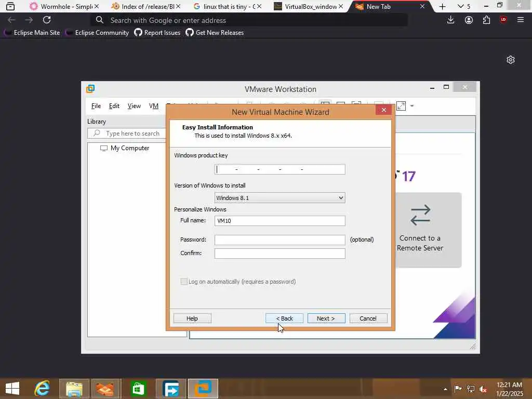Open the Windows Start button
Image resolution: width=532 pixels, height=399 pixels.
click(12, 389)
